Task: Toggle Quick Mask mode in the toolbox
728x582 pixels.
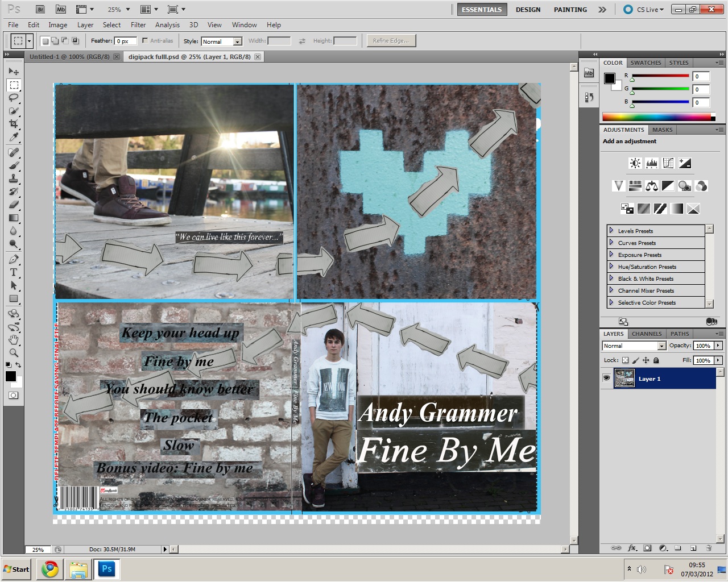Action: (14, 396)
